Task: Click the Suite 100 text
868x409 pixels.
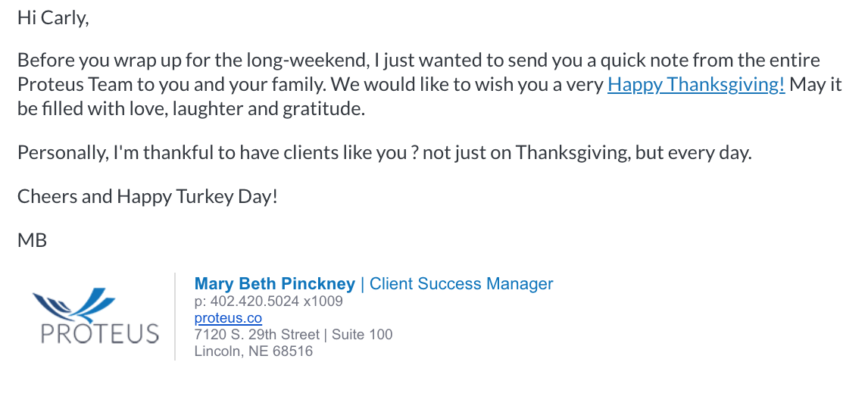Action: click(x=362, y=334)
